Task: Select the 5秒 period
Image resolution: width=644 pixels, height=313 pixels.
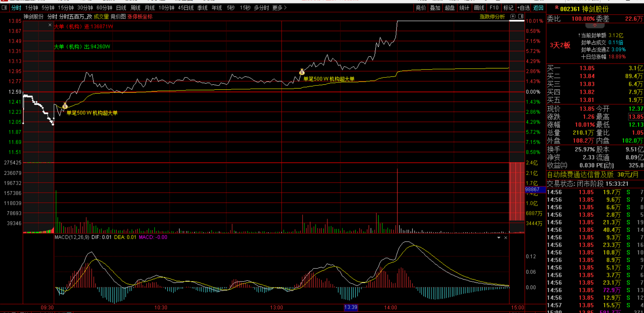Action: tap(231, 8)
